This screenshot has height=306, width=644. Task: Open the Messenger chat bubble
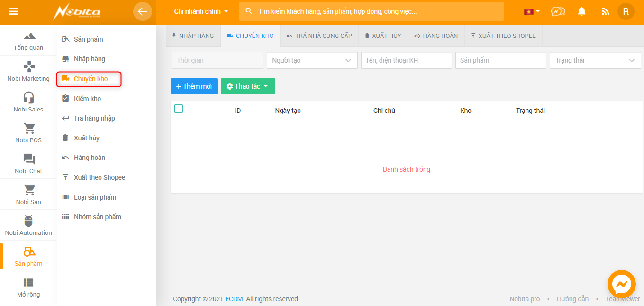point(621,284)
